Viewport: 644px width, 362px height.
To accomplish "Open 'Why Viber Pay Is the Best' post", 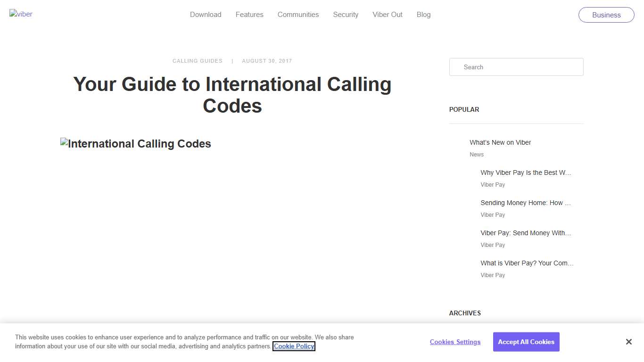I will 526,173.
